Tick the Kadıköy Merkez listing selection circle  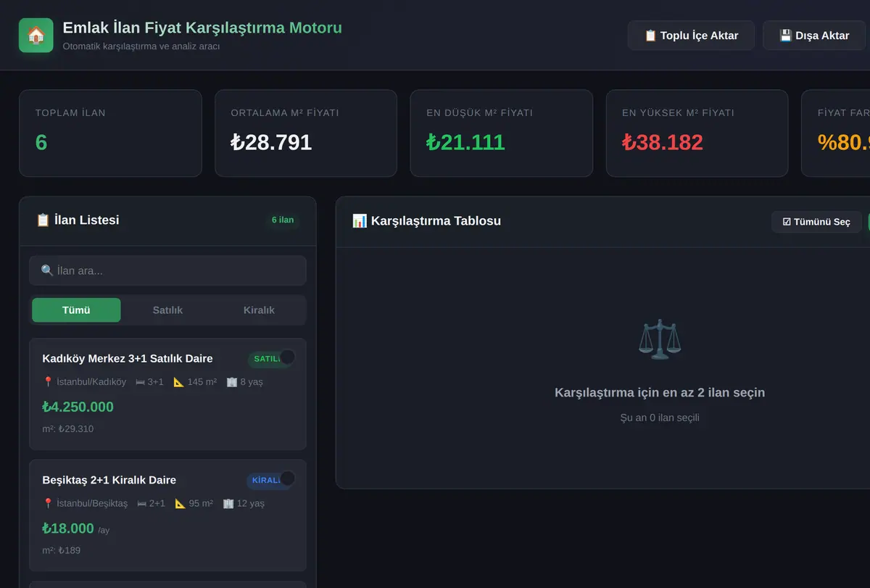pos(288,357)
